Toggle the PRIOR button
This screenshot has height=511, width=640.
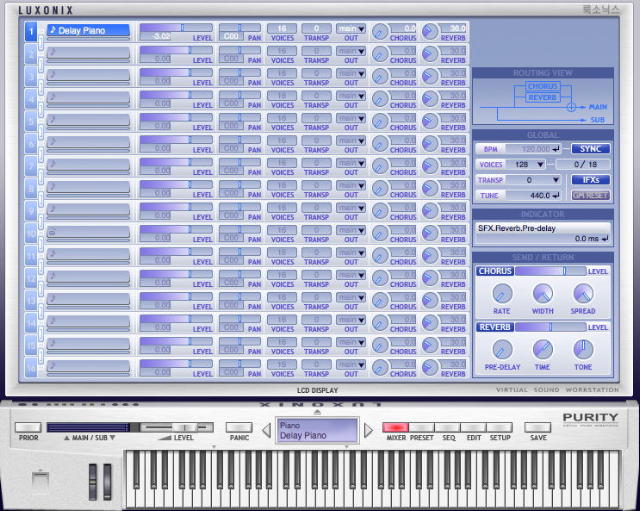(x=28, y=427)
